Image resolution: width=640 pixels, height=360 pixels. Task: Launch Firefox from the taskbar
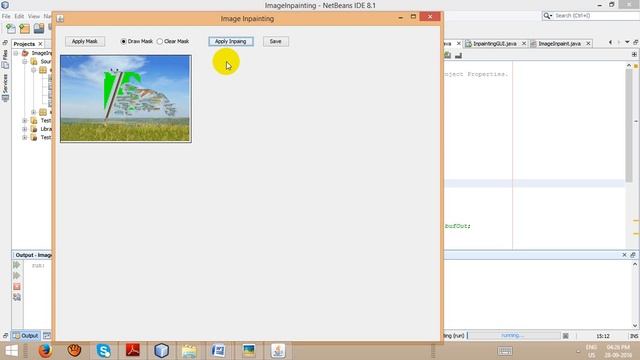click(x=45, y=351)
